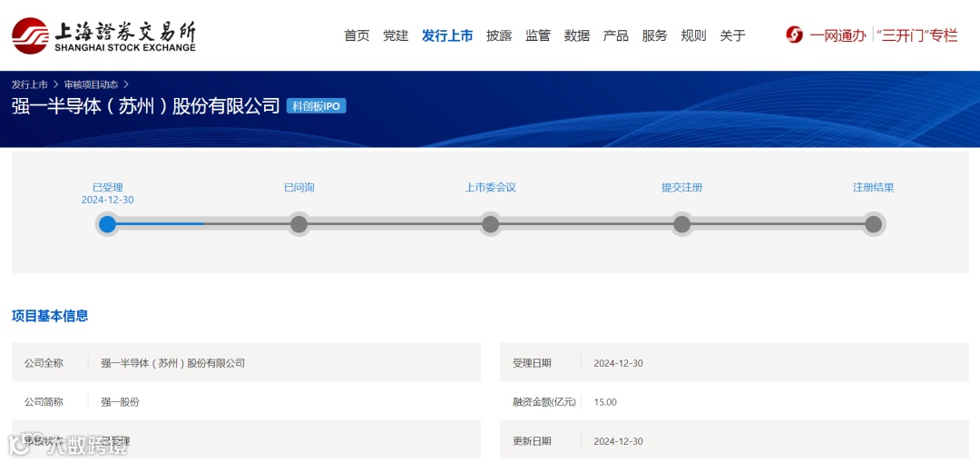Open the 数据 menu item
The width and height of the screenshot is (980, 463).
[577, 35]
